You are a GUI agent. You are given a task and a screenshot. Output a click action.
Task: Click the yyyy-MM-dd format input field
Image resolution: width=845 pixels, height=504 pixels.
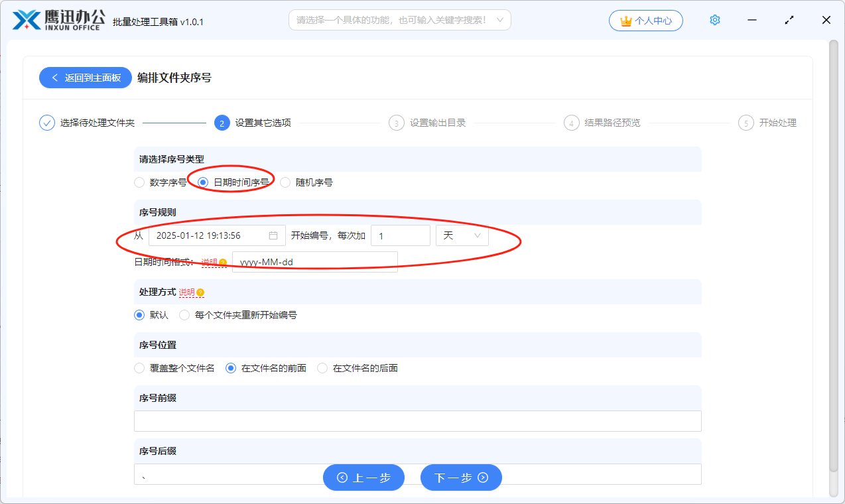[315, 262]
